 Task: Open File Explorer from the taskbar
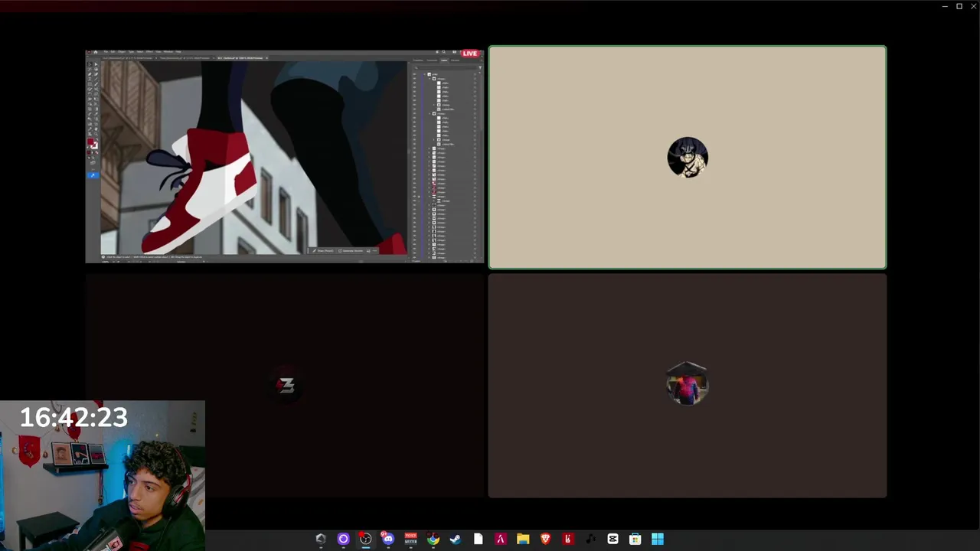tap(523, 539)
